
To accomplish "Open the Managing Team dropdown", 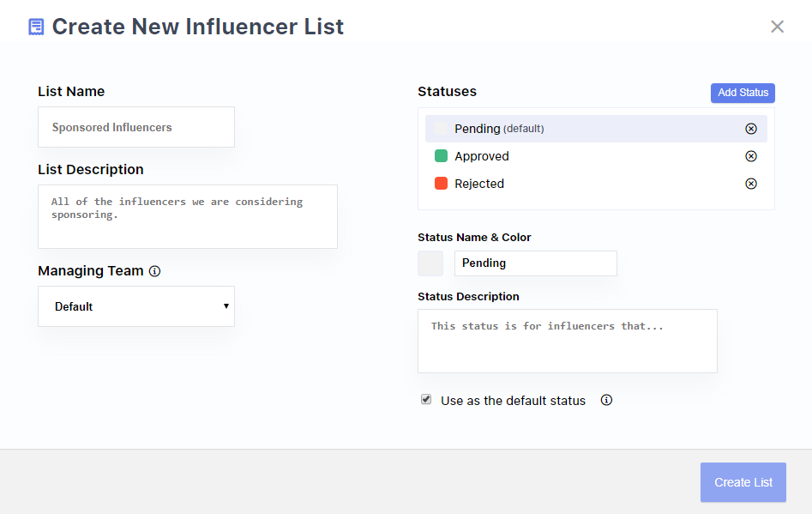I will point(136,306).
